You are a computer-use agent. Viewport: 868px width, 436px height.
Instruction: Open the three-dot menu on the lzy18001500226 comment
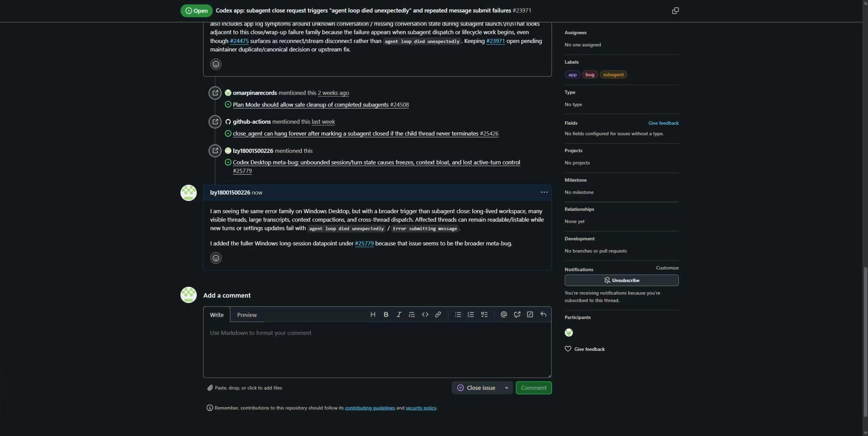[x=544, y=192]
